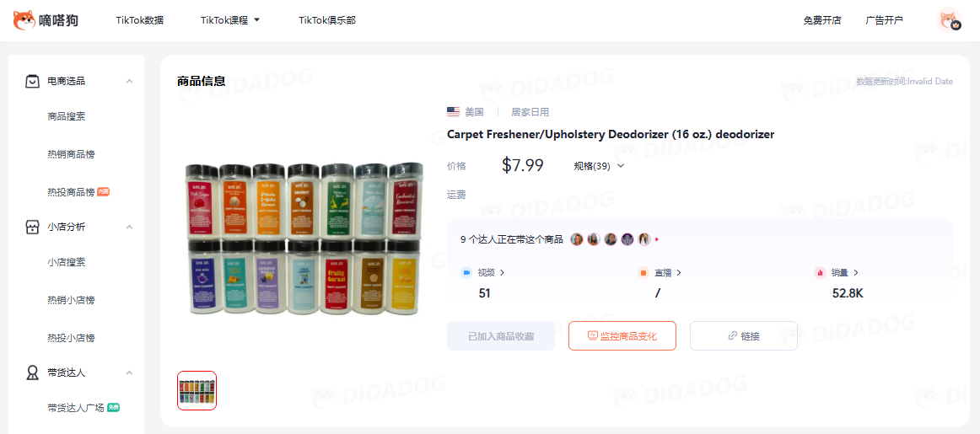The image size is (980, 434).
Task: Toggle the 已加入商品收藏 favorite button
Action: point(501,336)
